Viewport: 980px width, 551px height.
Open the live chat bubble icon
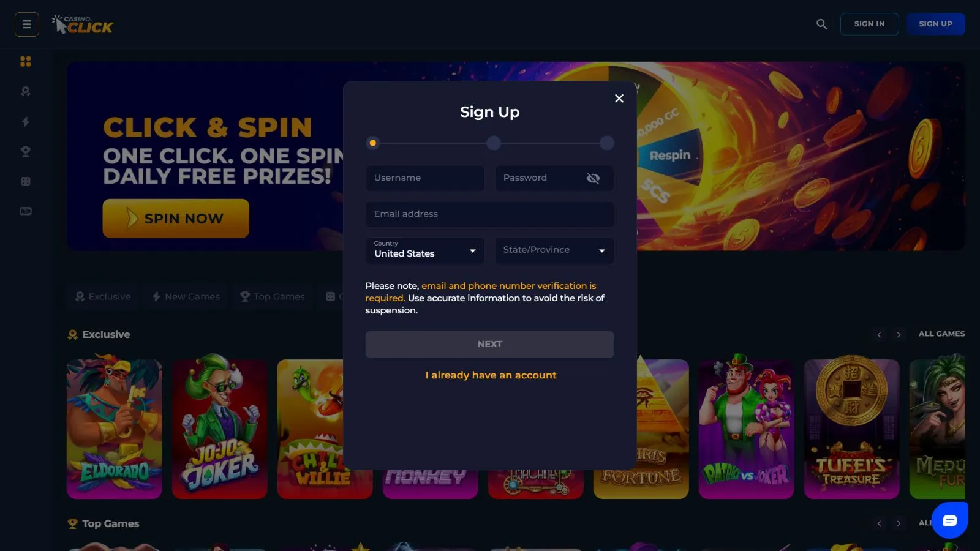tap(949, 520)
